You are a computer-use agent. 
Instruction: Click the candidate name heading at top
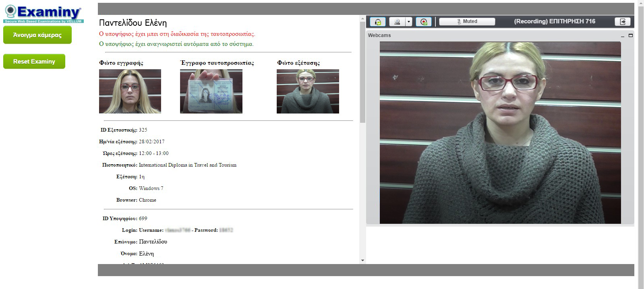click(133, 23)
